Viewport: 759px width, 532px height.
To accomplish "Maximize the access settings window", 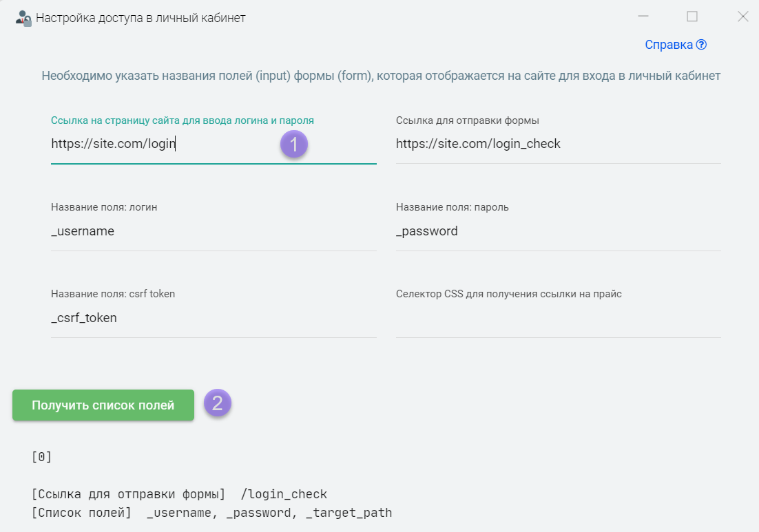I will (x=692, y=17).
